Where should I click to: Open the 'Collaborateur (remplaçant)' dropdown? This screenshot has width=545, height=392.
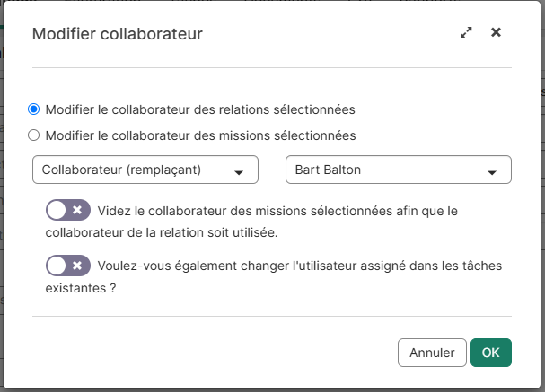pos(145,170)
